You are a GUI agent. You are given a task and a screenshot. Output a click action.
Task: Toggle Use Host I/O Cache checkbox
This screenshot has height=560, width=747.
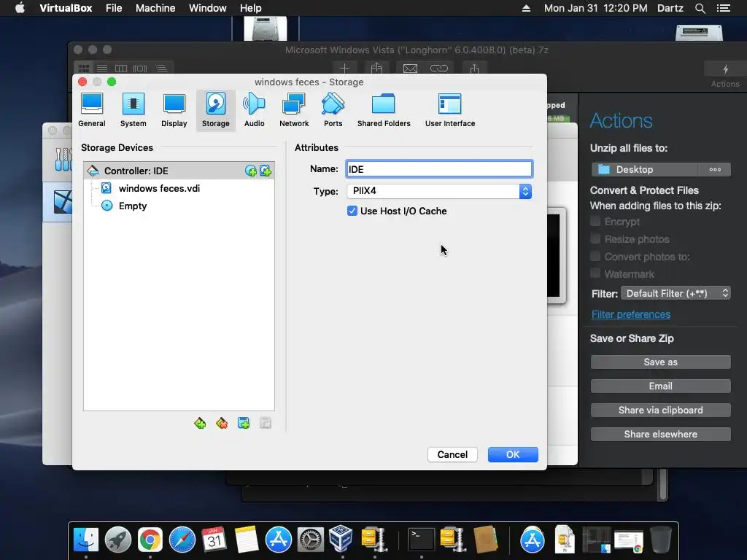352,211
